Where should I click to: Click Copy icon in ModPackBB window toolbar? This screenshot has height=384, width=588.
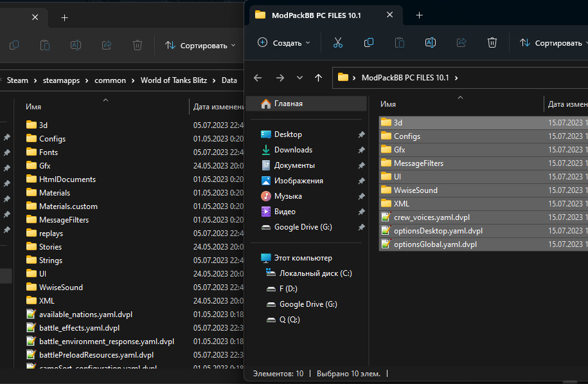click(369, 43)
